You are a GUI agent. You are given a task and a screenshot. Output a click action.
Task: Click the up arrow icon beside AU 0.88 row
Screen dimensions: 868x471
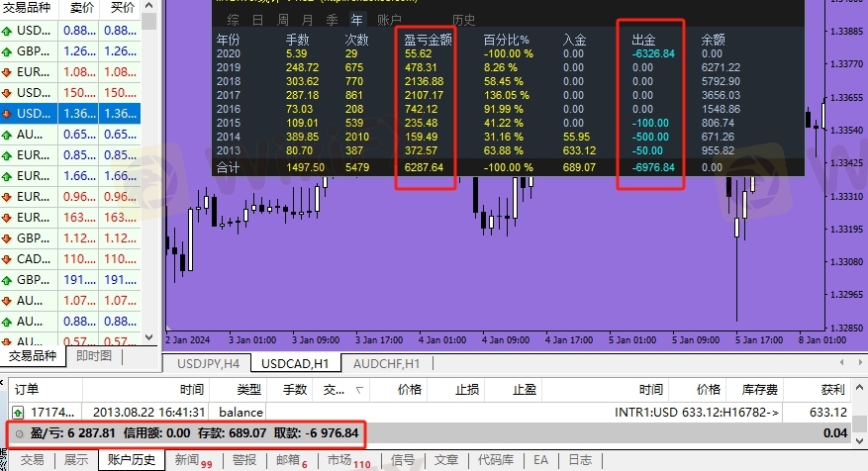7,323
